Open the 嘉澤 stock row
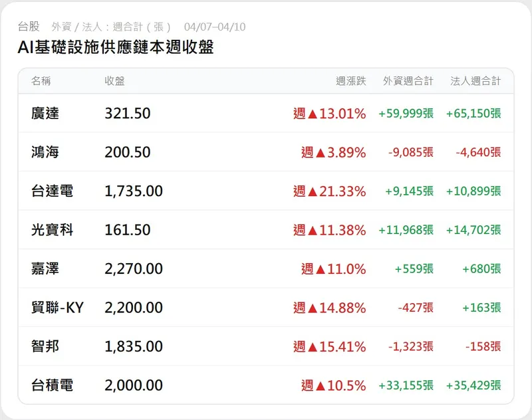 point(45,269)
